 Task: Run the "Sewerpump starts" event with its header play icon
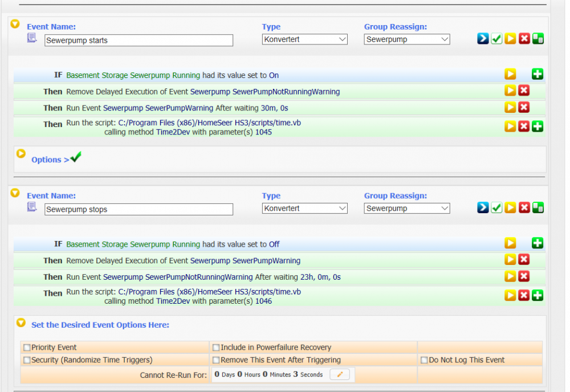pyautogui.click(x=510, y=39)
